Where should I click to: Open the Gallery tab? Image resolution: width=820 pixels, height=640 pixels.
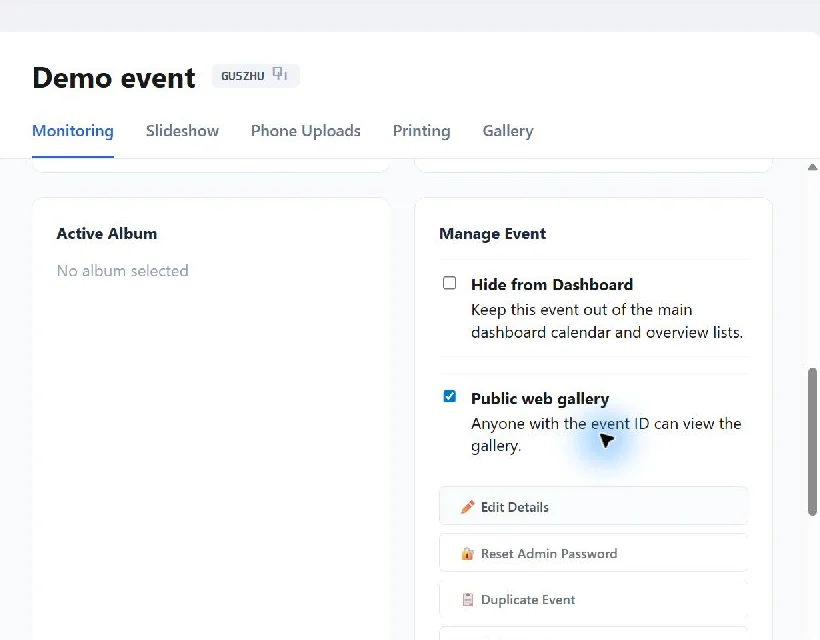coord(508,131)
